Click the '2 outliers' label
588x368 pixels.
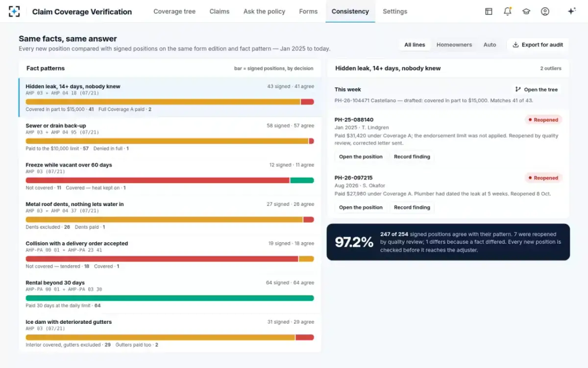point(551,69)
